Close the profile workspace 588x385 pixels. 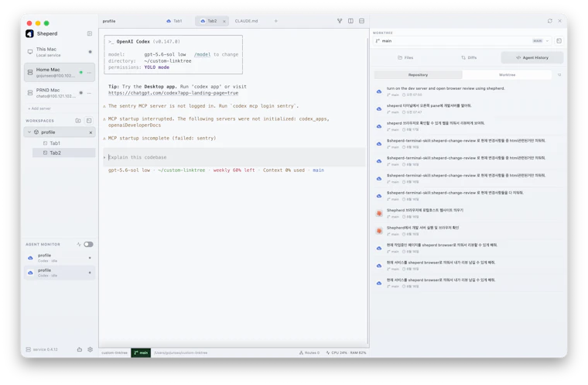91,132
